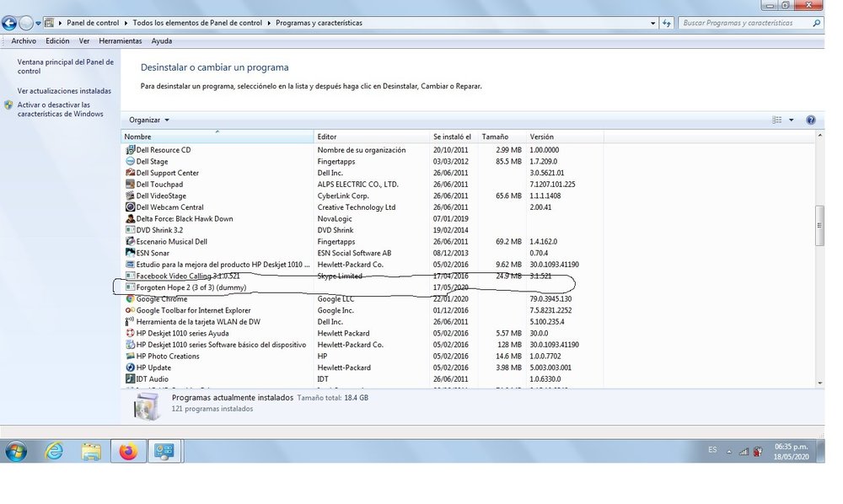
Task: Open the Archivo menu
Action: (x=24, y=40)
